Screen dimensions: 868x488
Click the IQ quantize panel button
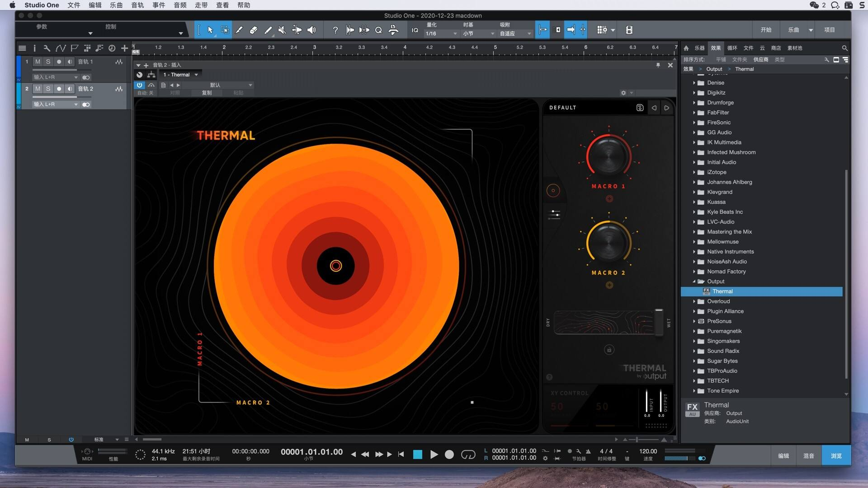415,30
